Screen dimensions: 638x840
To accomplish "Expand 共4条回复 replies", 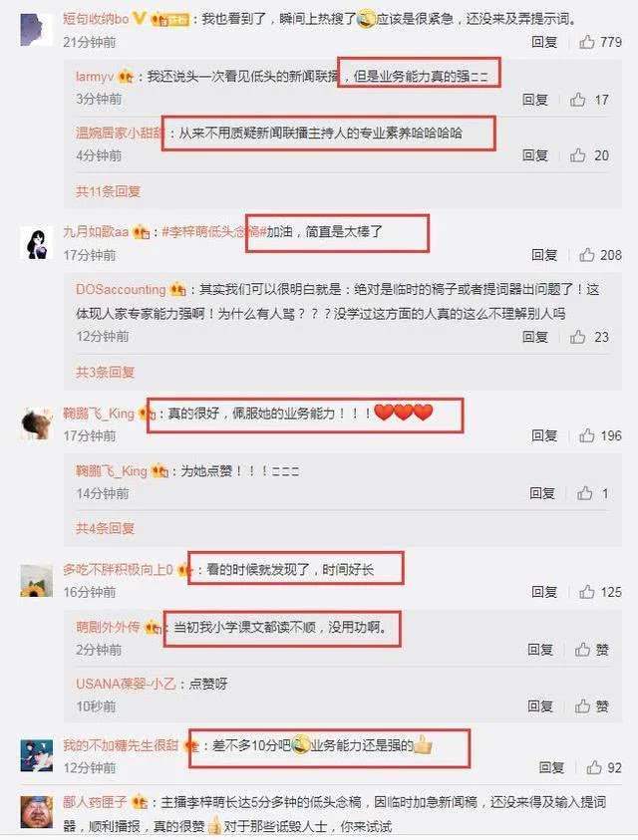I will coord(105,529).
